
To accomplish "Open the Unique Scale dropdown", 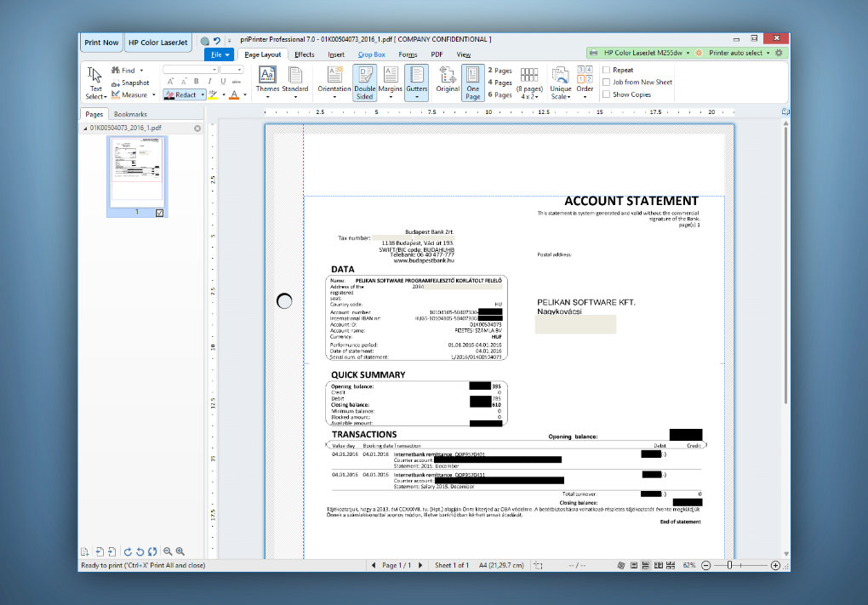I will 561,83.
